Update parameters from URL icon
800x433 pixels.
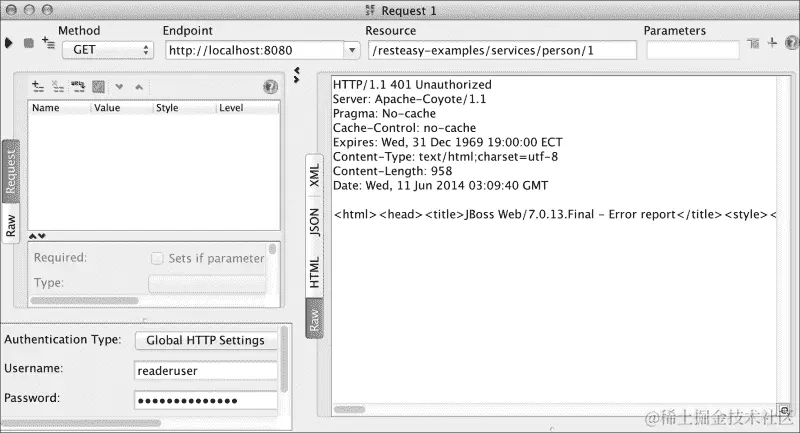coord(78,87)
